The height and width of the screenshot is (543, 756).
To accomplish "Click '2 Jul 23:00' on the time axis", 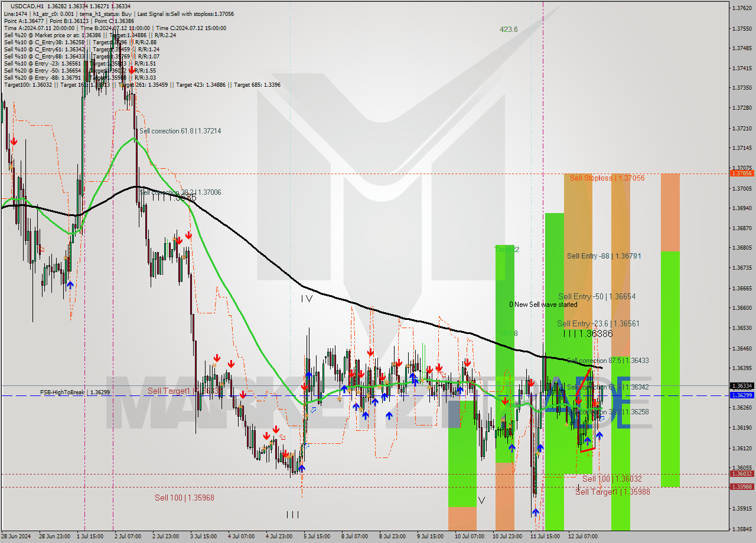I will click(x=166, y=537).
